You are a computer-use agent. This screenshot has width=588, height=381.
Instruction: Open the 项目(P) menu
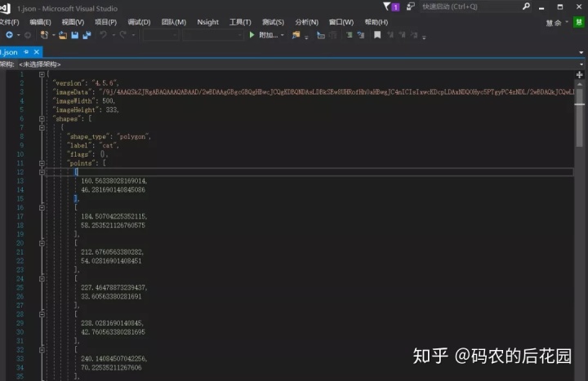[x=105, y=22]
